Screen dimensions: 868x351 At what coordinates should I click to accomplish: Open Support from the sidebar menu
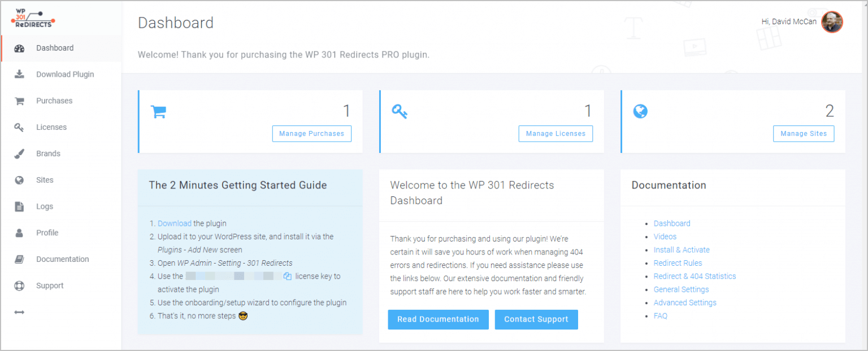click(50, 286)
